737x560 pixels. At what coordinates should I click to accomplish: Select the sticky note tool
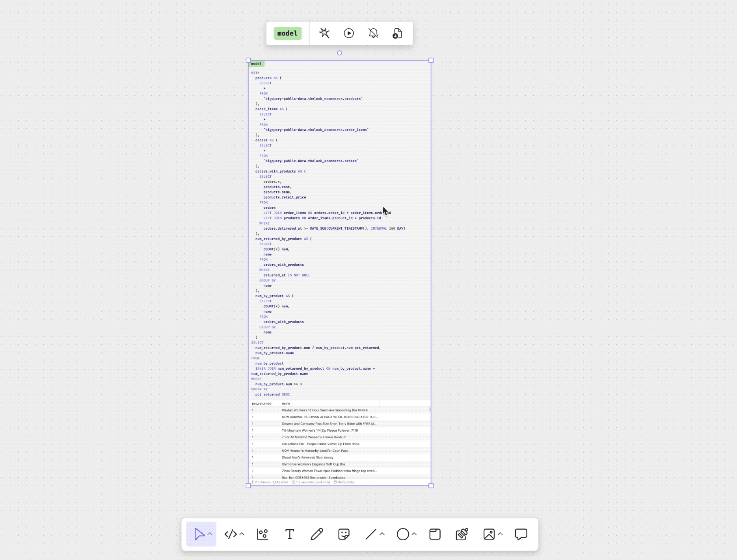(x=344, y=534)
